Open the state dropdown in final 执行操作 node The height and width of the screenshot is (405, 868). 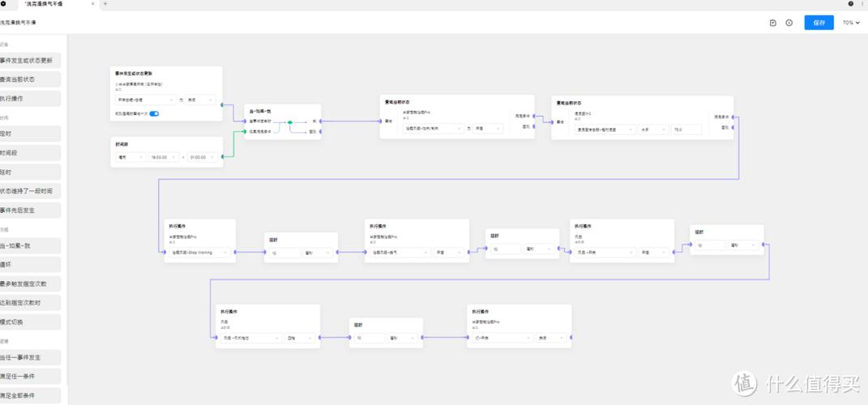[x=551, y=338]
